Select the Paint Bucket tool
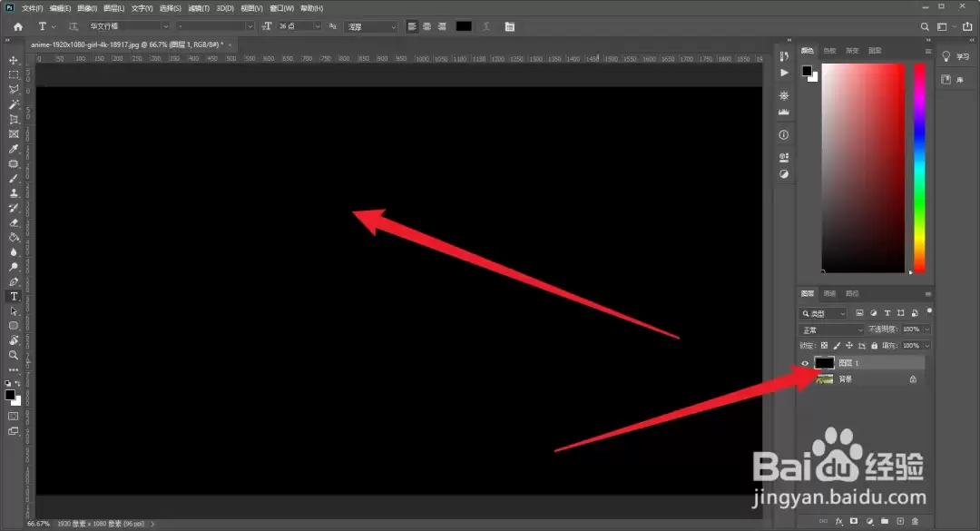The height and width of the screenshot is (531, 980). [13, 238]
